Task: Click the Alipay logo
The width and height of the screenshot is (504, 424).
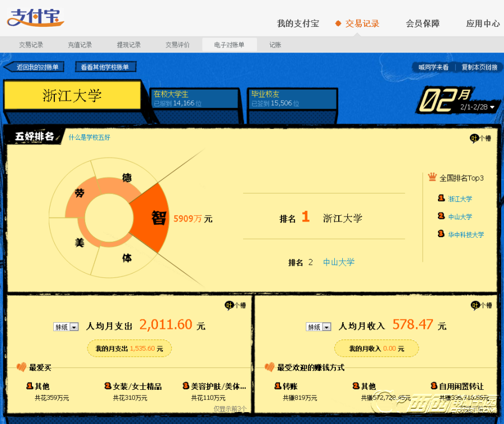Action: pyautogui.click(x=35, y=18)
